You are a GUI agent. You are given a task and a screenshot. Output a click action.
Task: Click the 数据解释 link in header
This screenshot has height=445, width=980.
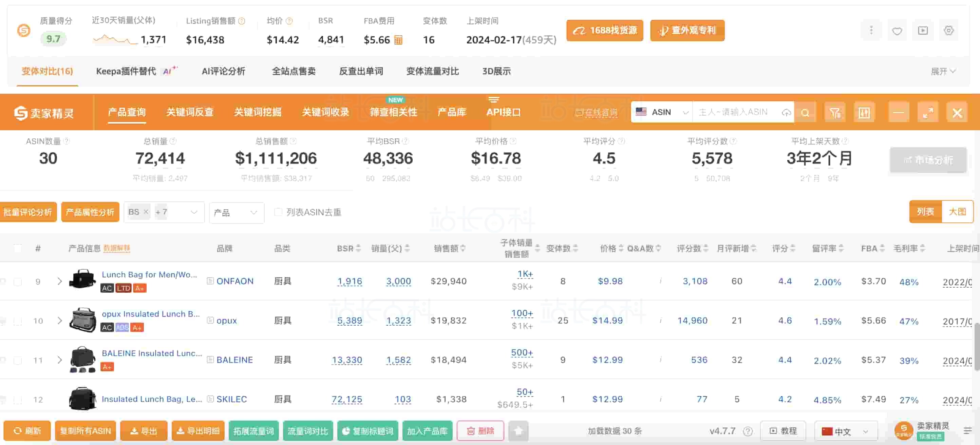click(x=117, y=248)
